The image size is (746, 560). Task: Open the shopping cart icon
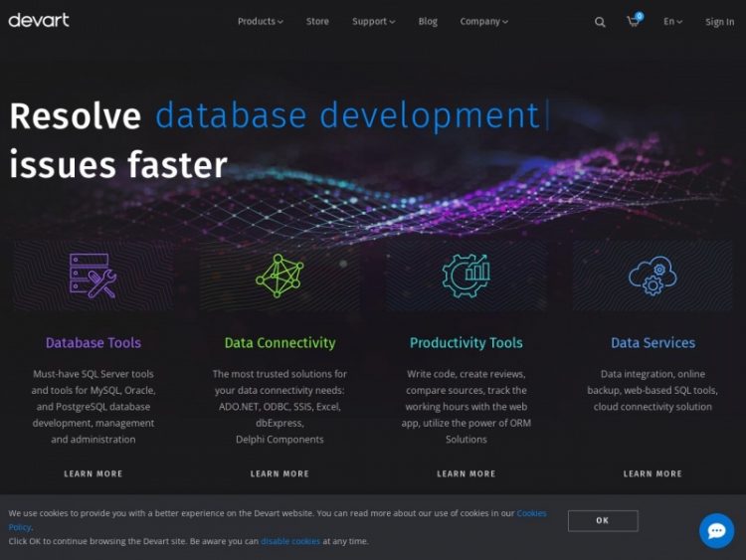coord(633,21)
